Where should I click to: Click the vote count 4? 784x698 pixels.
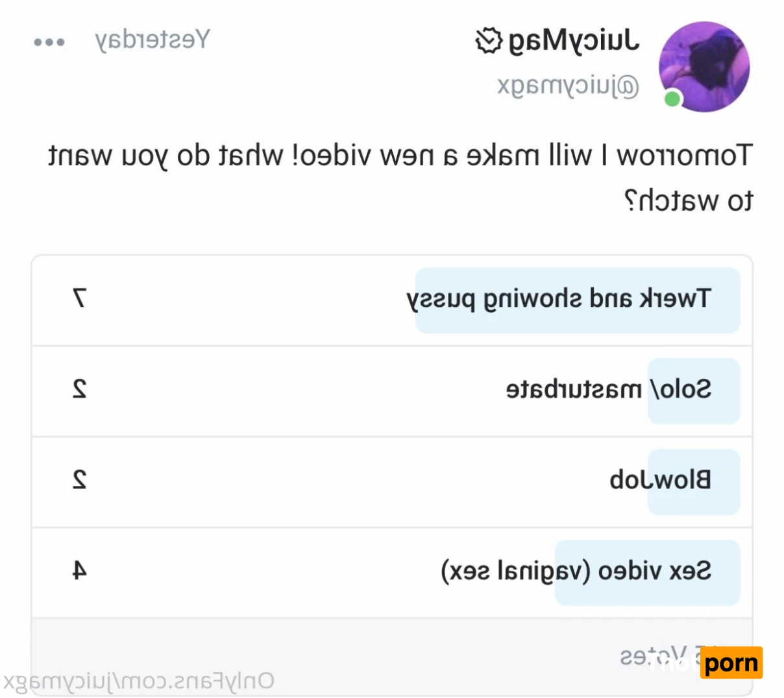pyautogui.click(x=79, y=571)
